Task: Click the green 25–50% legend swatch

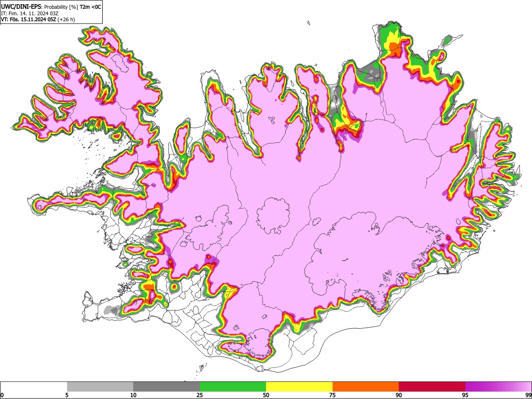Action: pos(233,387)
